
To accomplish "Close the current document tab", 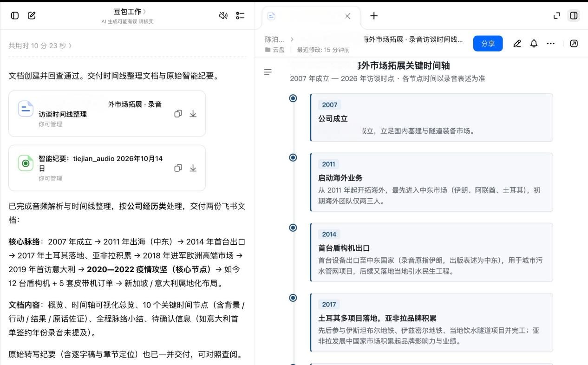I will (x=348, y=16).
